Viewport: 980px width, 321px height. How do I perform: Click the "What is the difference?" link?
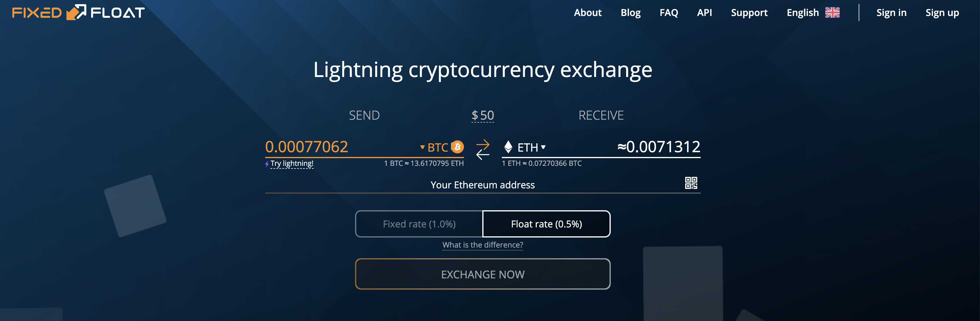[x=482, y=245]
